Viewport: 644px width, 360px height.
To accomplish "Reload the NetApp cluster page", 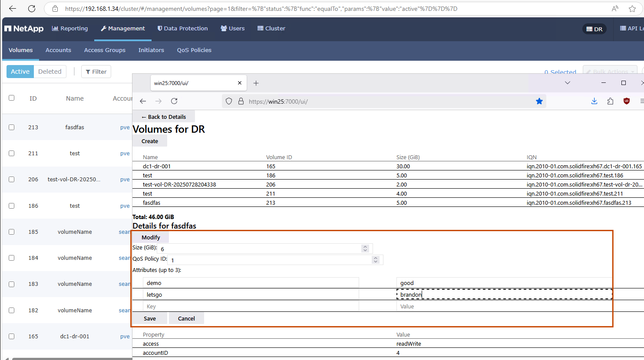I will pos(31,8).
